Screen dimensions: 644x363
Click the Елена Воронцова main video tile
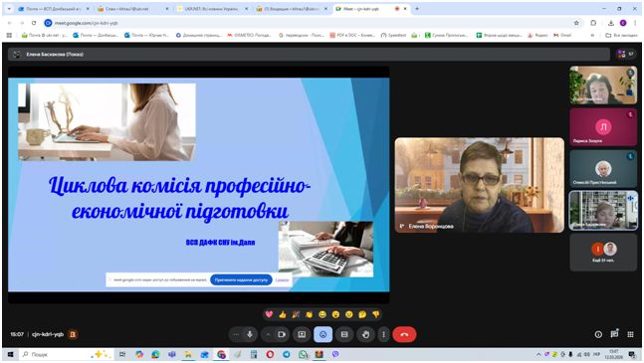480,185
